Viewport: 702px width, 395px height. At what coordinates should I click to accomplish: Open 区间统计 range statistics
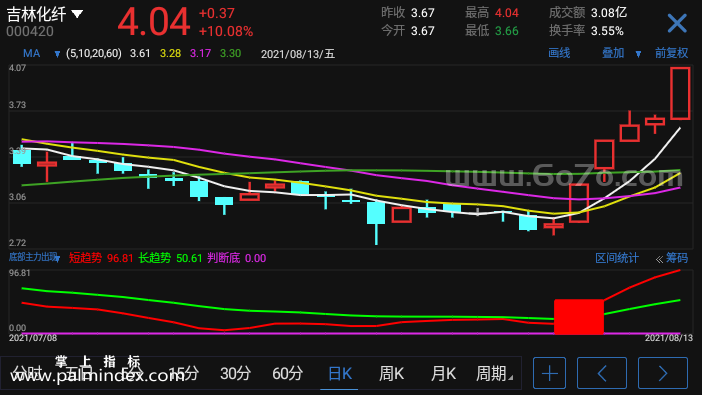pyautogui.click(x=617, y=258)
